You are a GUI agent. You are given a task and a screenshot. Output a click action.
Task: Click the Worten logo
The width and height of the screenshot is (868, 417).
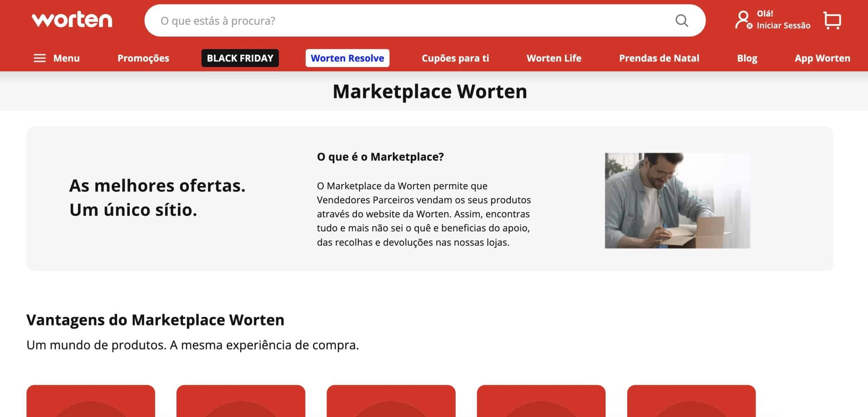(x=72, y=19)
